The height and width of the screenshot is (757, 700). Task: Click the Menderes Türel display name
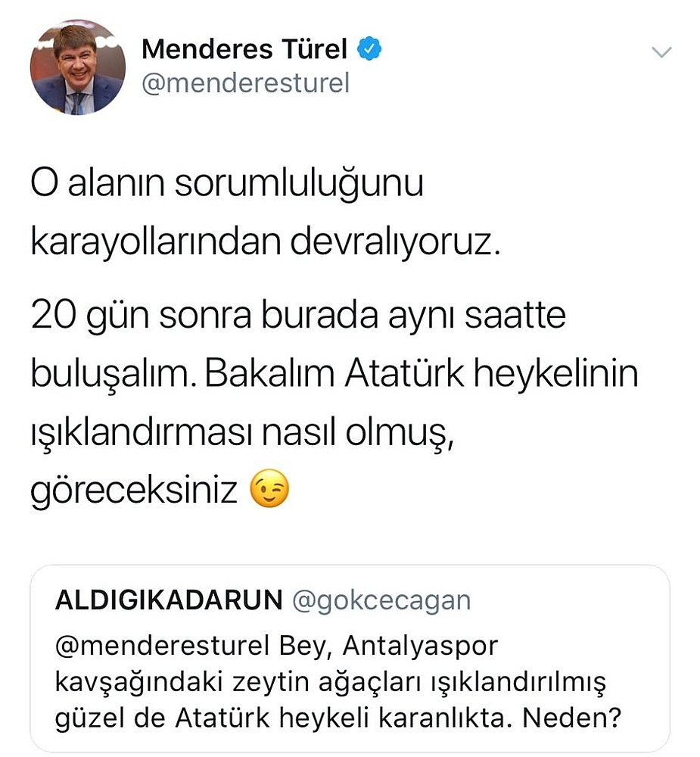pyautogui.click(x=244, y=50)
